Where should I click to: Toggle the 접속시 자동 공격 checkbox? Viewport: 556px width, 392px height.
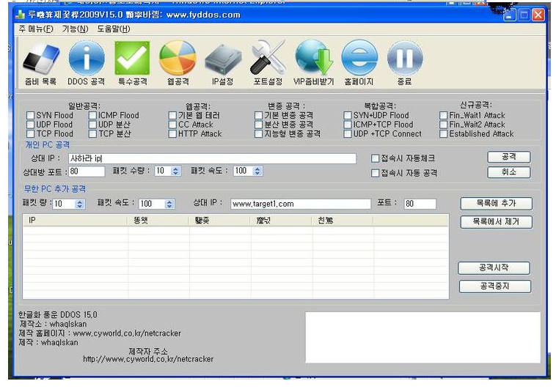pos(375,173)
